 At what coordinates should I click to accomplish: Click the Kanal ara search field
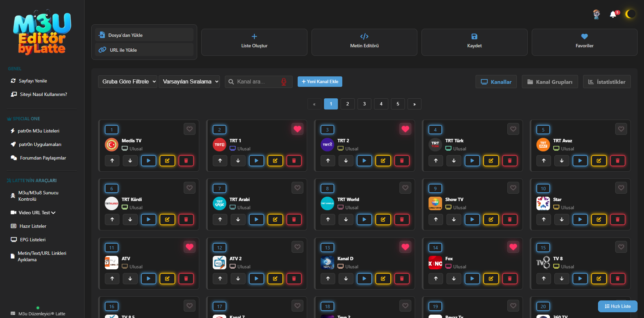[x=258, y=81]
